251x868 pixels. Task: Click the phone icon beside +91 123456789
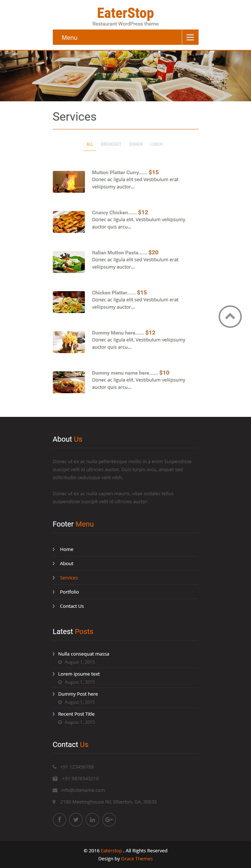(55, 767)
